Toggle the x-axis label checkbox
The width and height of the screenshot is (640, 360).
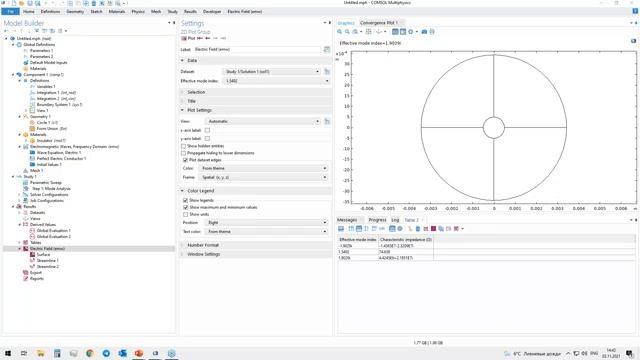[x=207, y=130]
